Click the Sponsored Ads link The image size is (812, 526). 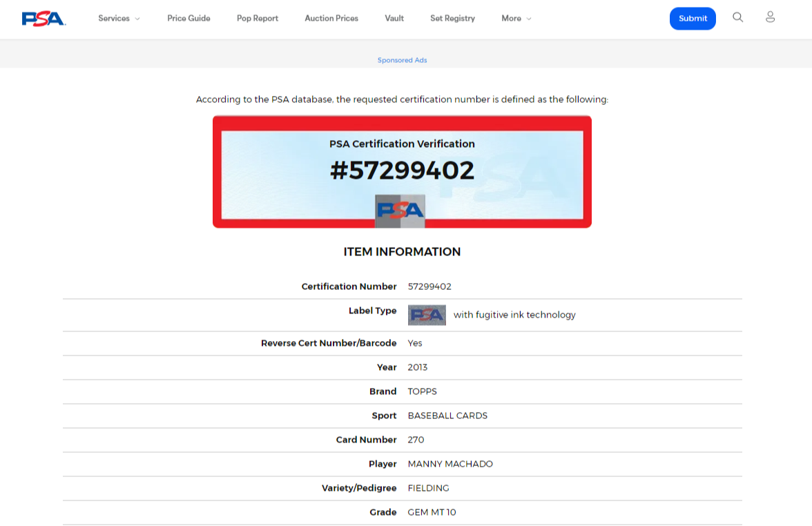click(x=402, y=60)
